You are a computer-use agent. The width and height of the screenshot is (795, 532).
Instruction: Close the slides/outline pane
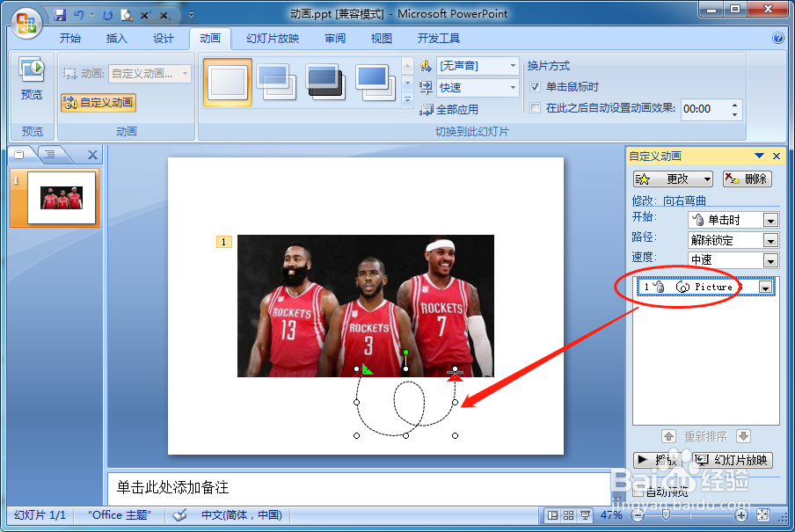click(x=92, y=155)
